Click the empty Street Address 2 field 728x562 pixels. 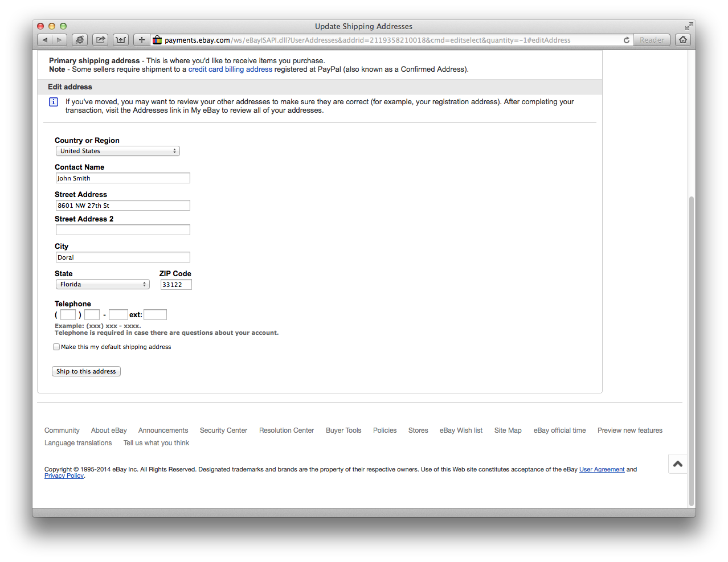click(123, 230)
